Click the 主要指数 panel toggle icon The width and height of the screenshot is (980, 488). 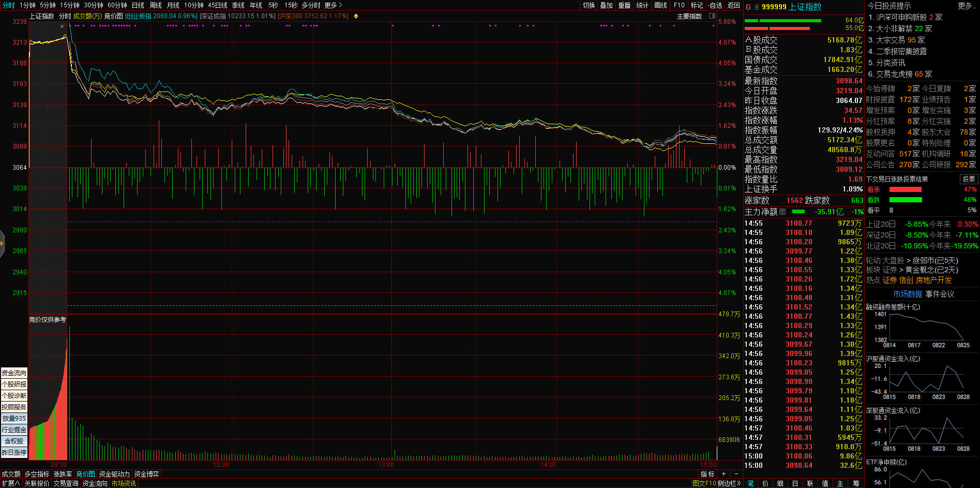(x=712, y=16)
